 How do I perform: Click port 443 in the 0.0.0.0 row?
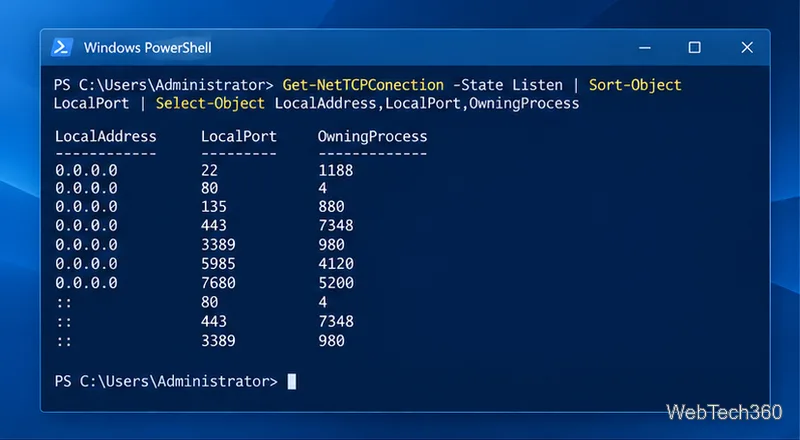(x=213, y=225)
